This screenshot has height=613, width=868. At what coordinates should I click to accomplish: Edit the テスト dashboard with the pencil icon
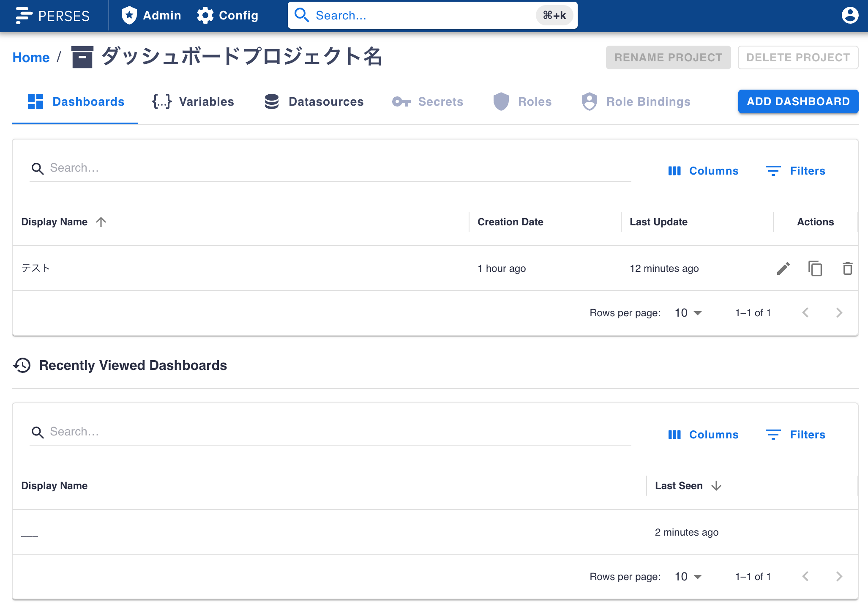click(x=783, y=268)
